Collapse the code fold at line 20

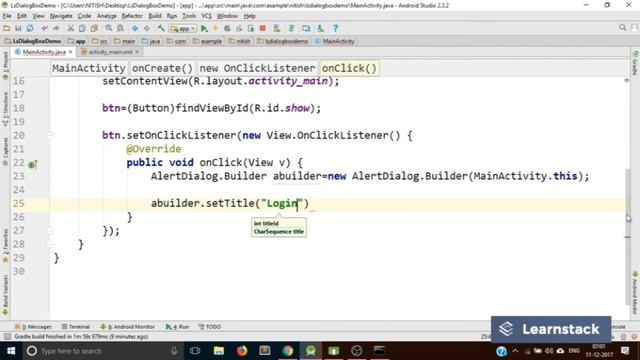click(x=49, y=135)
